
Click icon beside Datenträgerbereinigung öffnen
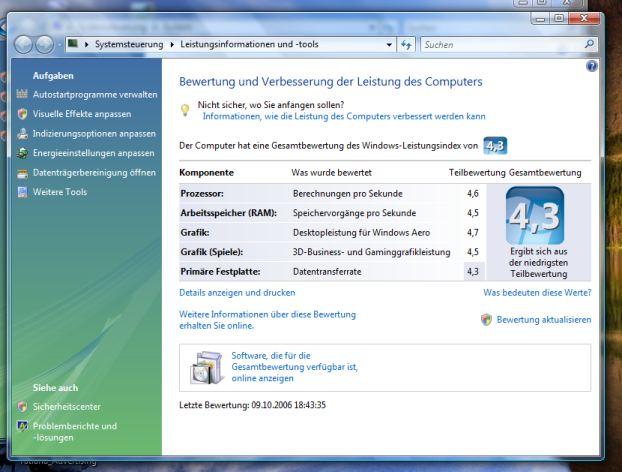pos(23,173)
